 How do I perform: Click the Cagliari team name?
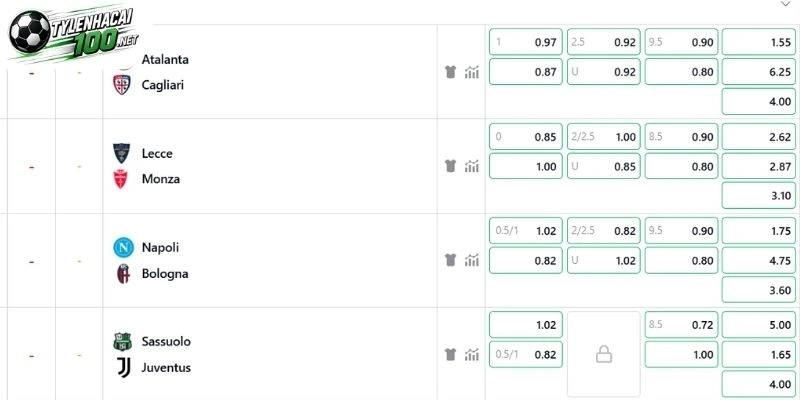[x=163, y=85]
